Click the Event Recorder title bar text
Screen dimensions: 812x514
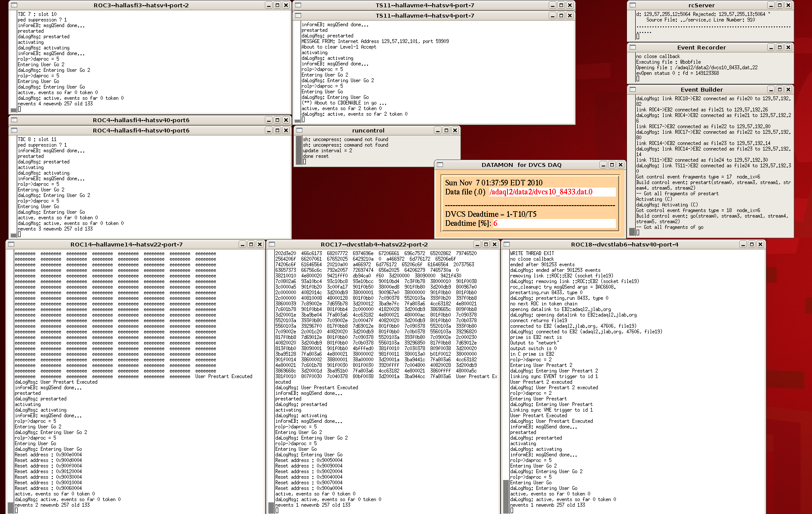(x=701, y=47)
